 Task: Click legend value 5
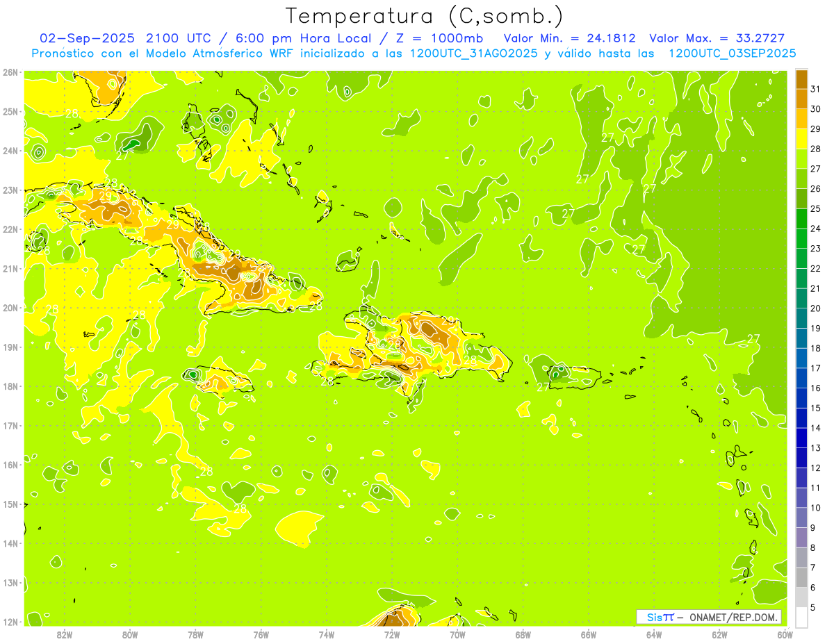813,607
